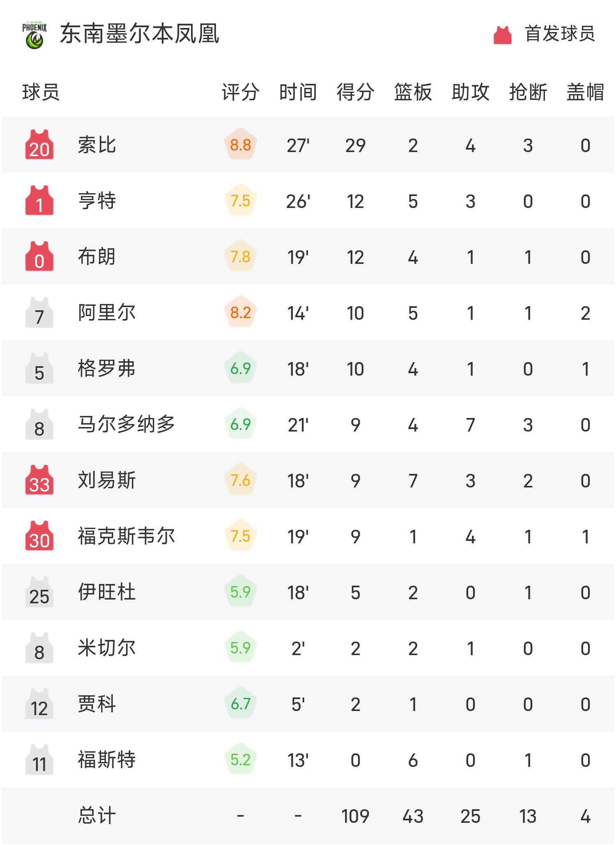
Task: Sort by the 得分 column header
Action: click(355, 92)
